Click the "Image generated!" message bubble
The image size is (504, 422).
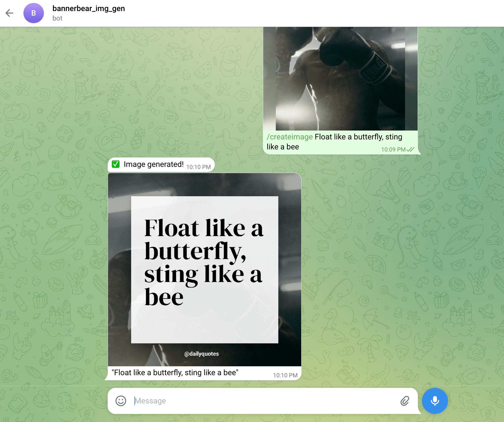tap(153, 164)
